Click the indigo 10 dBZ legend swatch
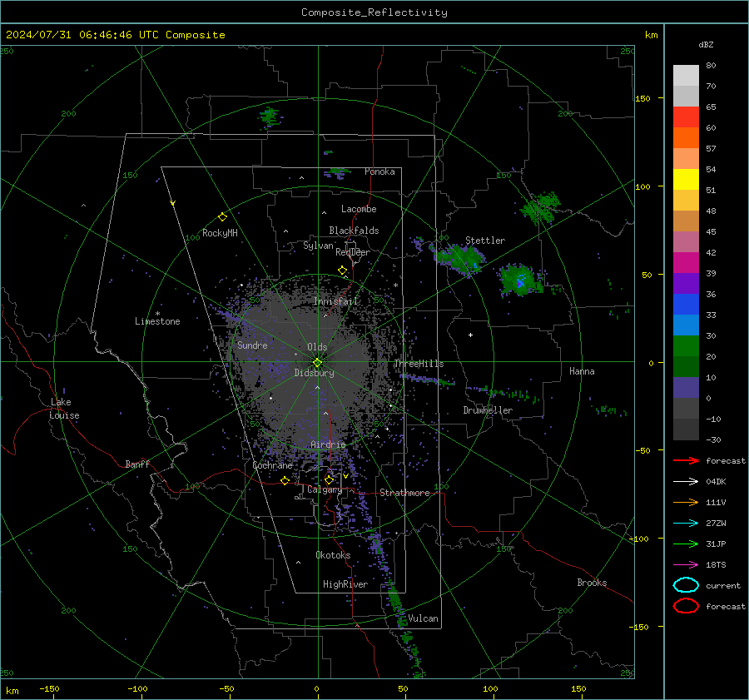 coord(686,388)
